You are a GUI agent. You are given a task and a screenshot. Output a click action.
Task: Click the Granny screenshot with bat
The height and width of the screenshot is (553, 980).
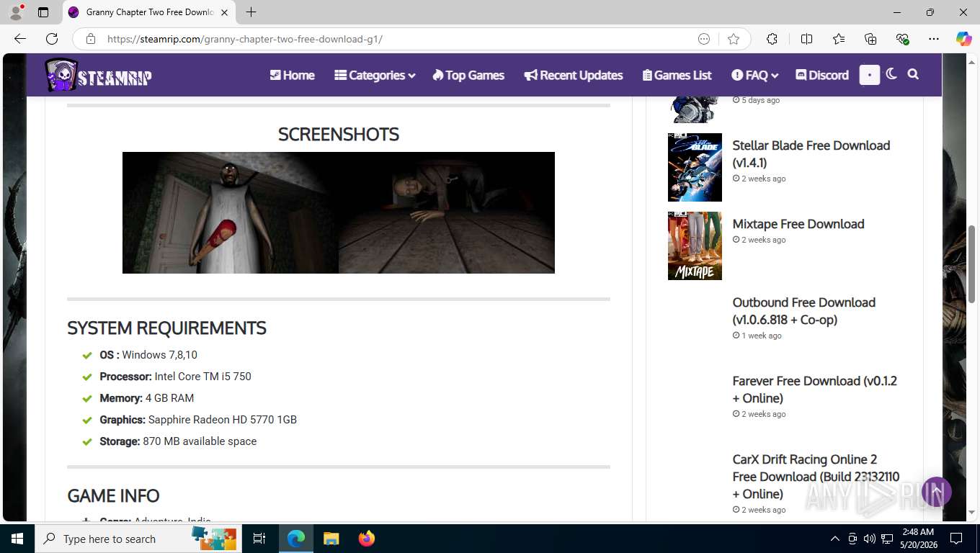click(x=231, y=212)
